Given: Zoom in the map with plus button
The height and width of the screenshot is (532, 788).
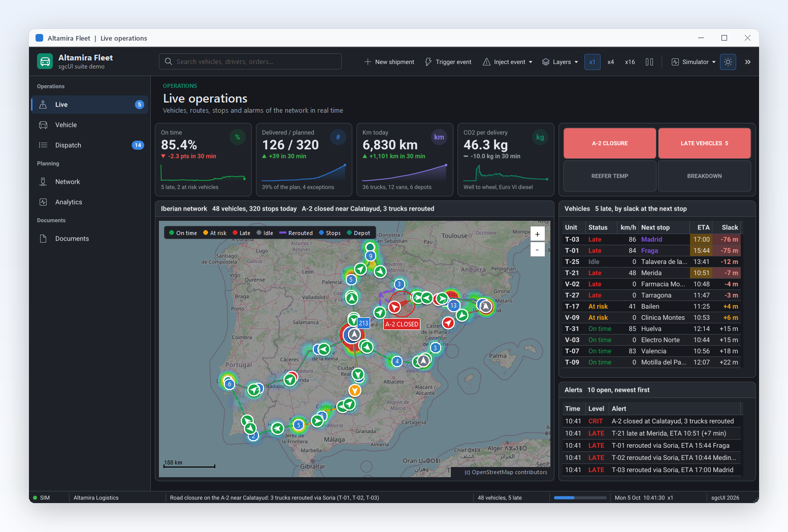Looking at the screenshot, I should (x=537, y=234).
